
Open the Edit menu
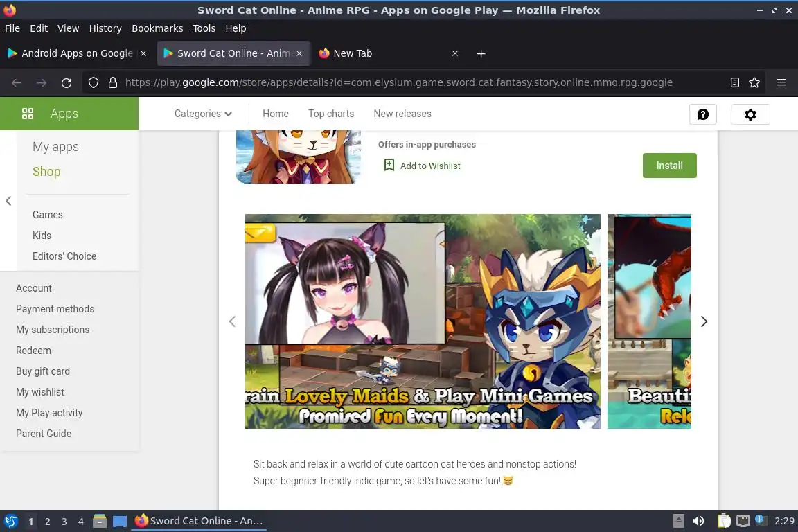[39, 28]
